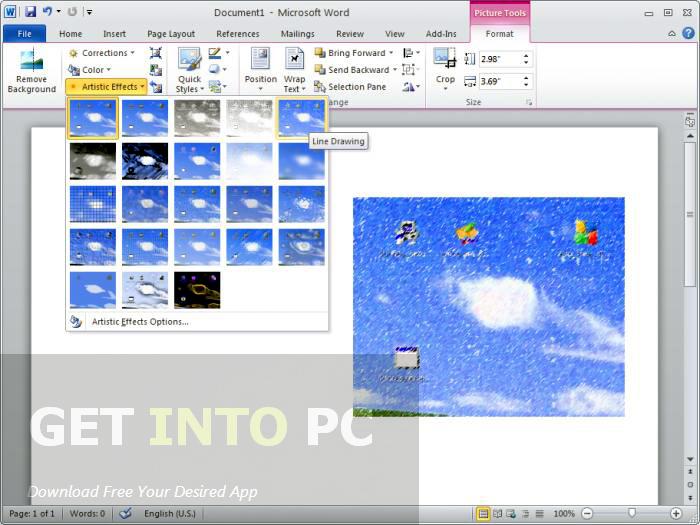Viewport: 700px width, 525px height.
Task: Switch to the Insert tab
Action: pyautogui.click(x=114, y=34)
